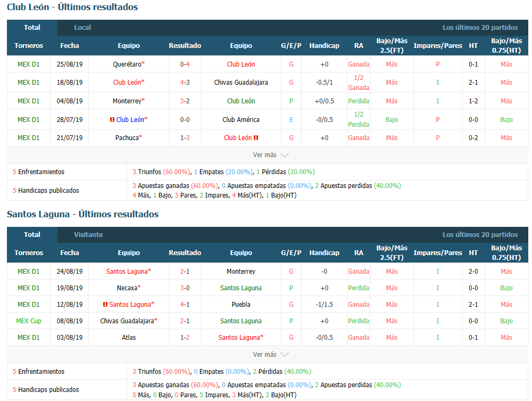Viewport: 532px width, 401px height.
Task: Click result 3-2 Monterrey vs Club León
Action: pos(185,101)
